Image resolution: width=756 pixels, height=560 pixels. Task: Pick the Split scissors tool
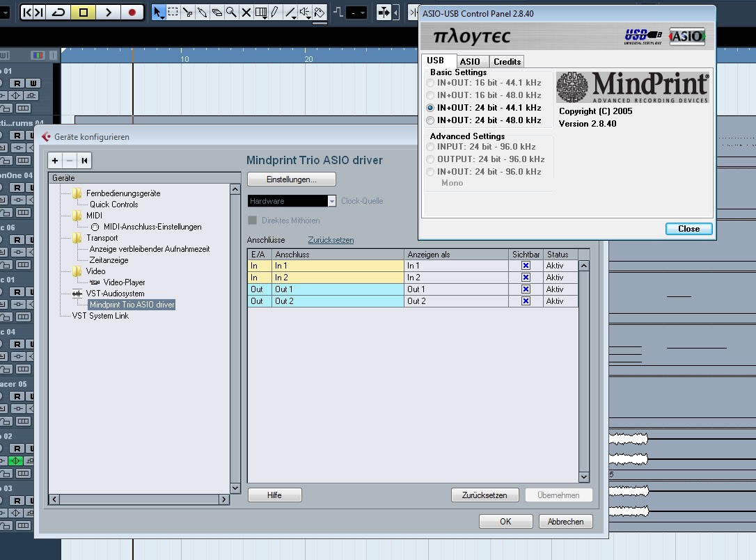click(187, 13)
